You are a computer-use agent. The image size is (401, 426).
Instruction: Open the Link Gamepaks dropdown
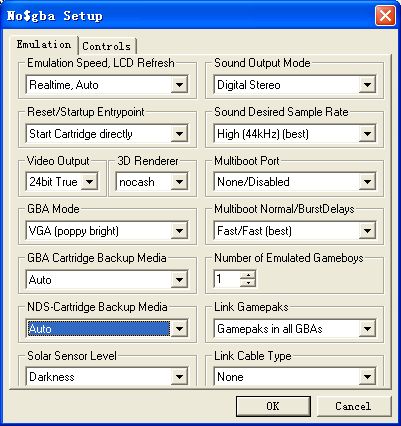(x=367, y=329)
